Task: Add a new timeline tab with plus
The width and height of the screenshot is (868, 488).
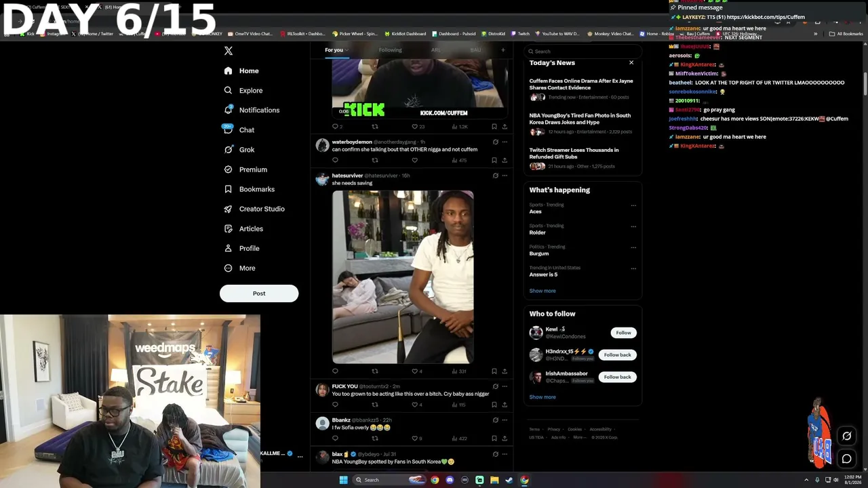Action: (x=502, y=49)
